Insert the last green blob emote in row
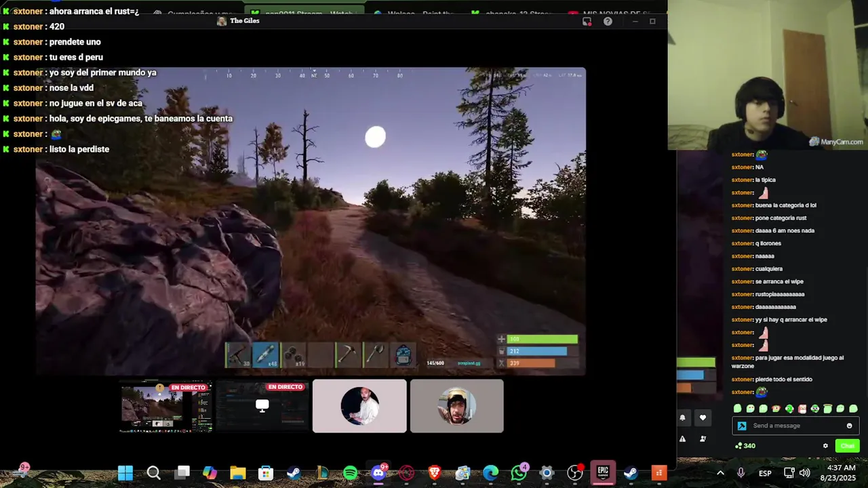 (x=854, y=409)
